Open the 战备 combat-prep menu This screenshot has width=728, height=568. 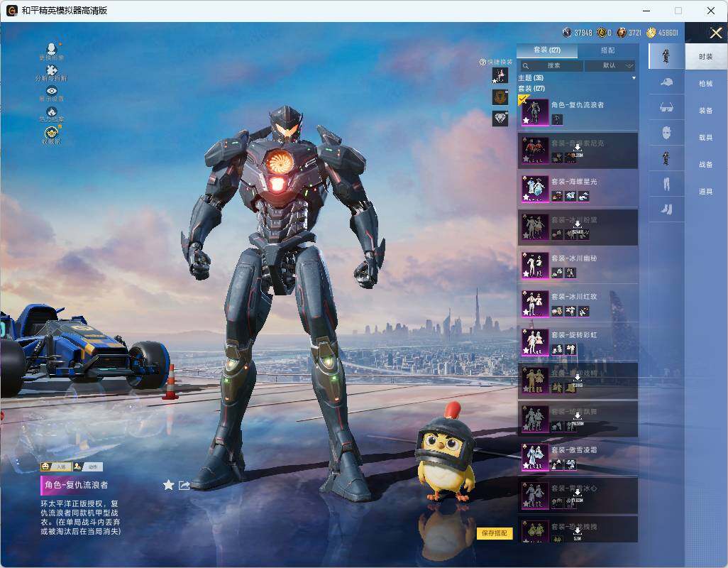[706, 165]
